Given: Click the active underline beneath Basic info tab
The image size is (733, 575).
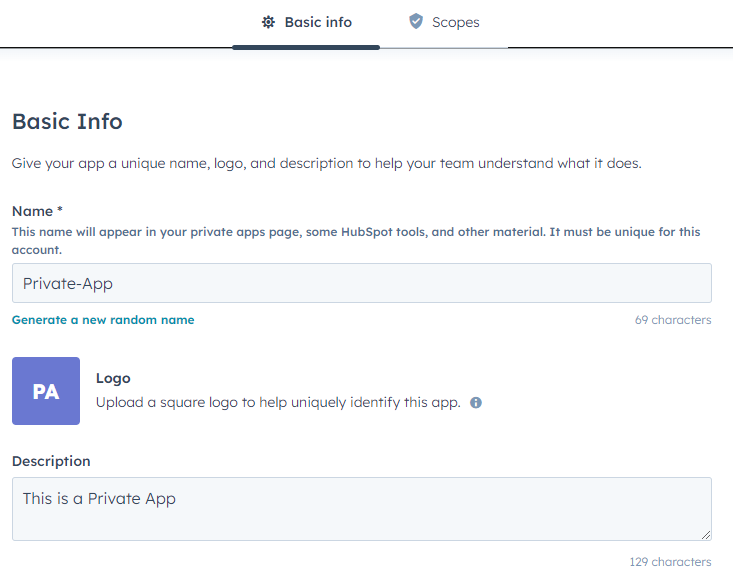Looking at the screenshot, I should pyautogui.click(x=306, y=47).
